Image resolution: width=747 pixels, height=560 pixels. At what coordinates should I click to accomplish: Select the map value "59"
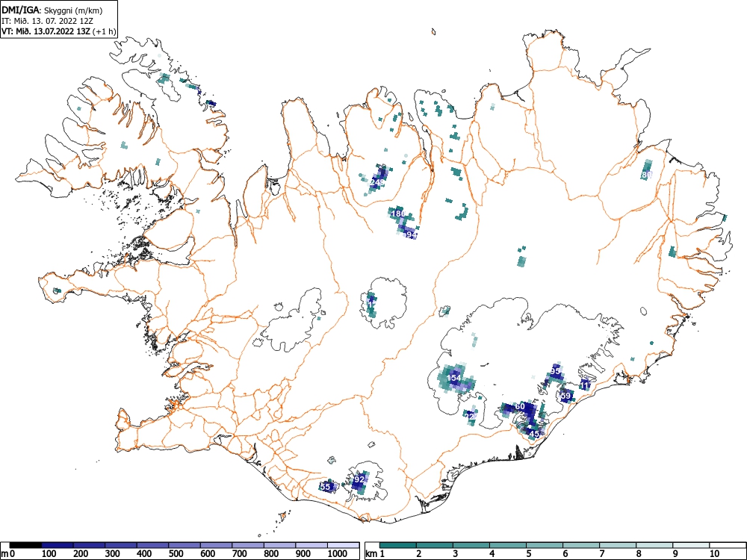(x=566, y=396)
